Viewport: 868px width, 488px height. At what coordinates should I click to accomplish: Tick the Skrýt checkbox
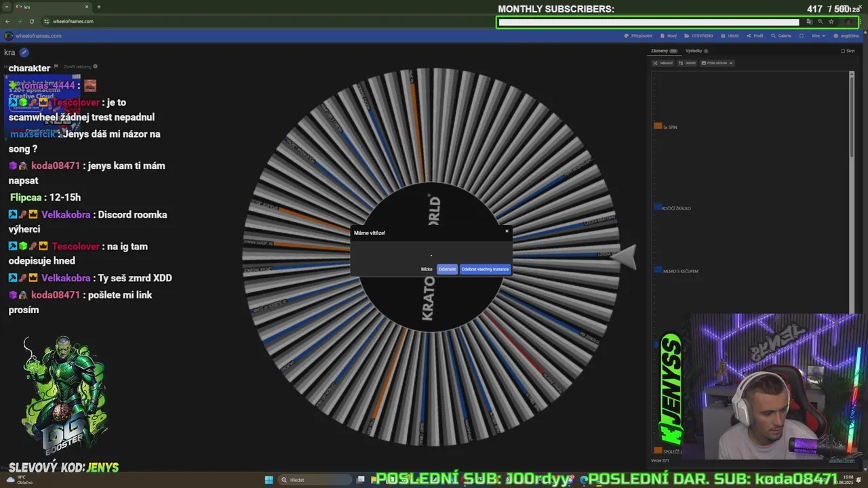coord(843,51)
